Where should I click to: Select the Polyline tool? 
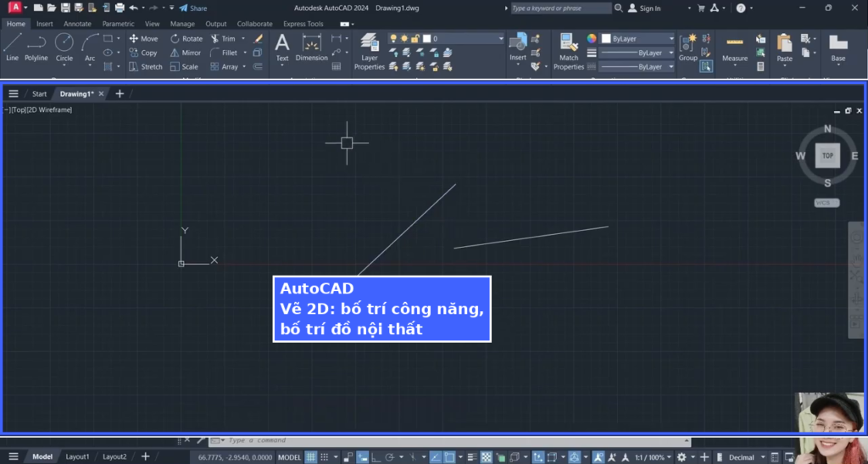click(36, 47)
